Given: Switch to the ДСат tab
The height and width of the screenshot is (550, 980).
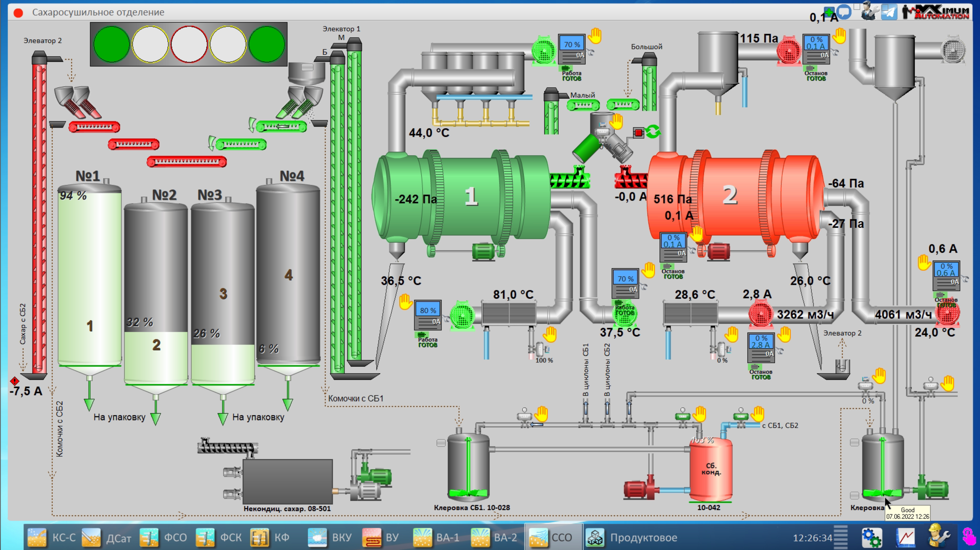Looking at the screenshot, I should [x=107, y=538].
